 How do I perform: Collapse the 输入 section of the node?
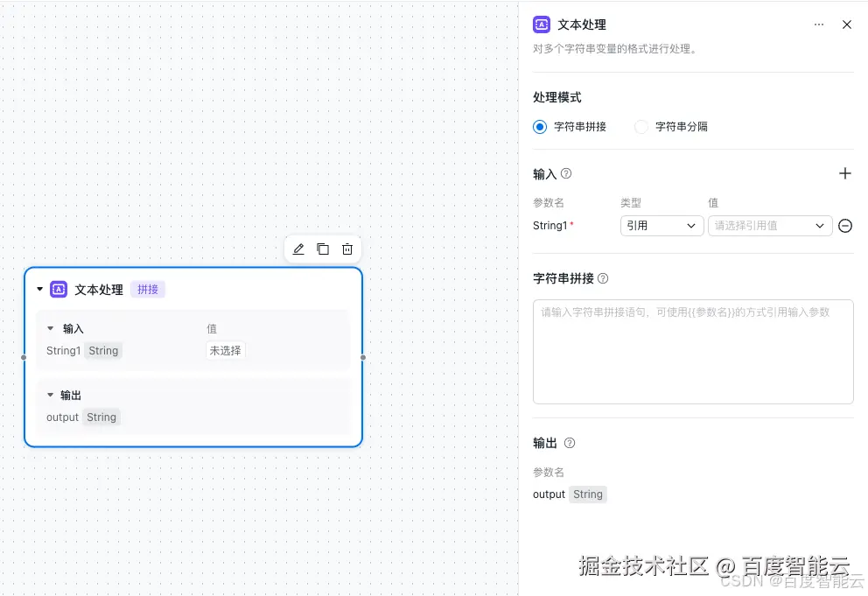[50, 329]
